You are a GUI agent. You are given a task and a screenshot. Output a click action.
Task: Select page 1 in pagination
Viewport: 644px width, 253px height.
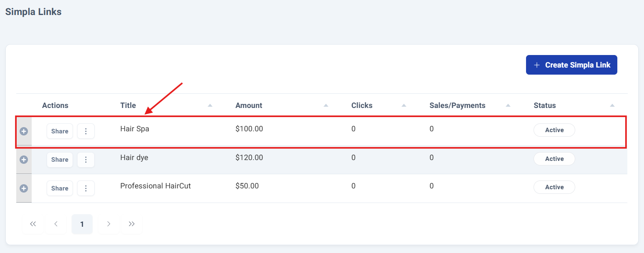point(82,224)
